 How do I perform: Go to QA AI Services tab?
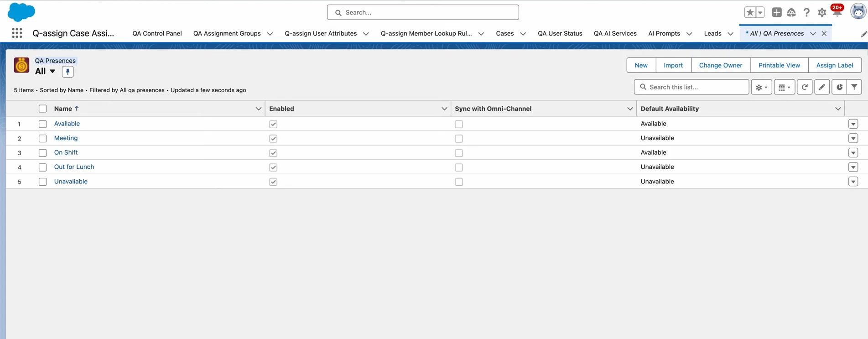615,33
